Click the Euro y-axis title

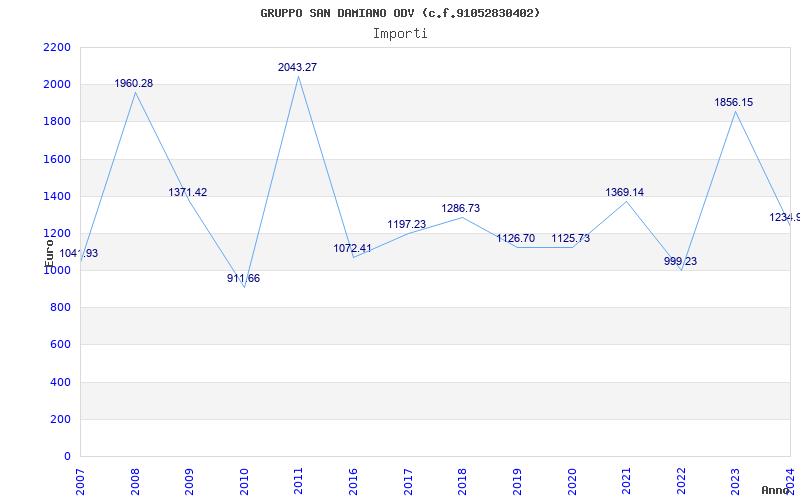(49, 253)
